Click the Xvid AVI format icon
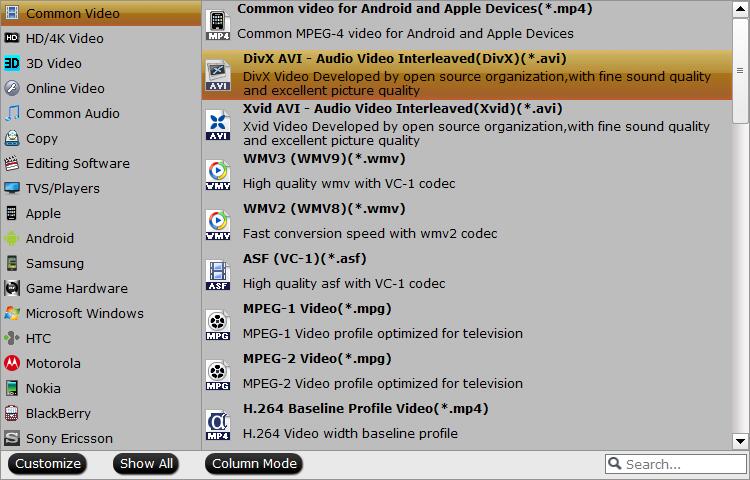This screenshot has width=750, height=480. (217, 123)
